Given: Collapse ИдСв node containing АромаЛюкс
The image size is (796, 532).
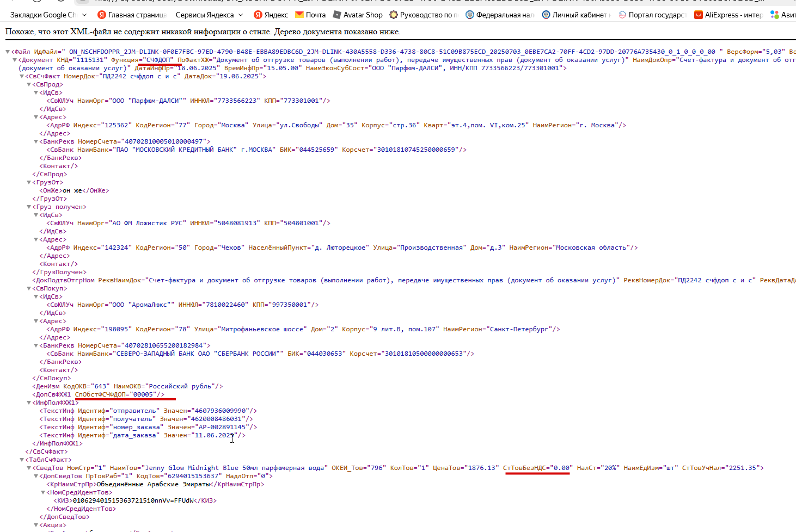Looking at the screenshot, I should [36, 297].
